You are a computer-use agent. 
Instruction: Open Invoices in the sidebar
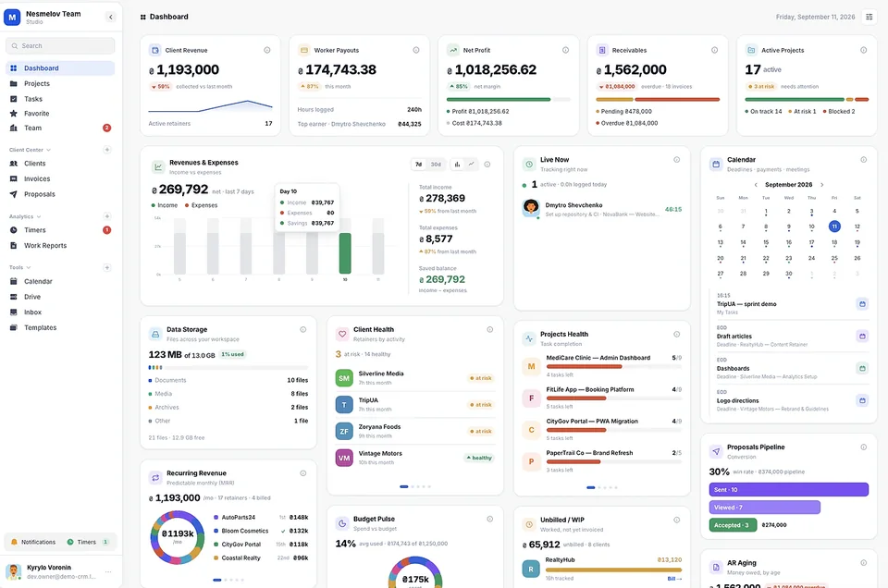(x=60, y=178)
